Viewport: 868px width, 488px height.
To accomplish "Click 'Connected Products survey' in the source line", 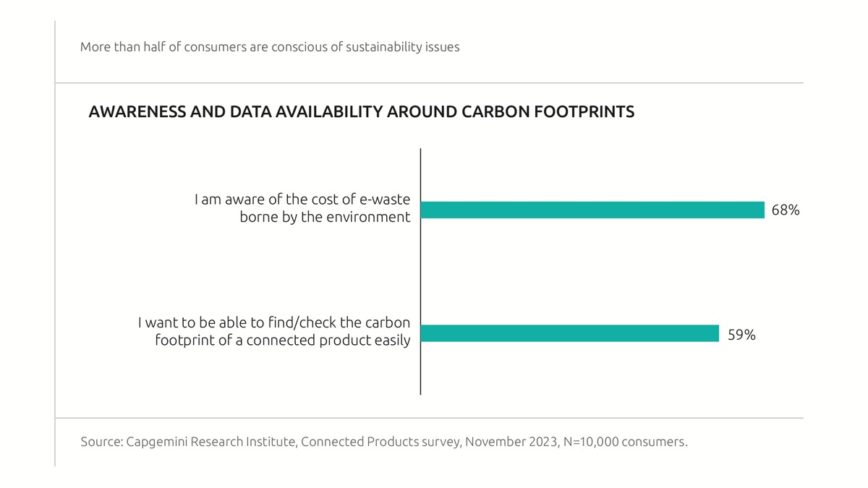I will coord(379,441).
